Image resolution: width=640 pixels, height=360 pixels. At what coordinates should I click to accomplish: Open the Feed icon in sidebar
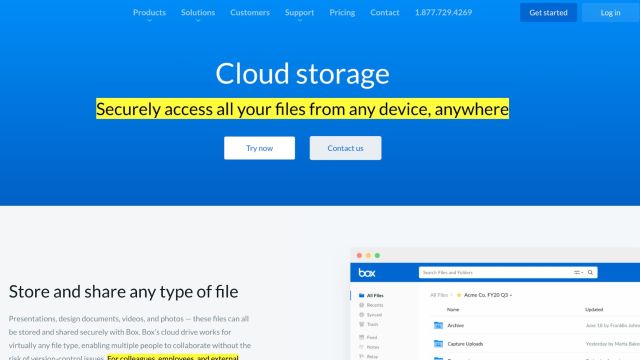(361, 337)
